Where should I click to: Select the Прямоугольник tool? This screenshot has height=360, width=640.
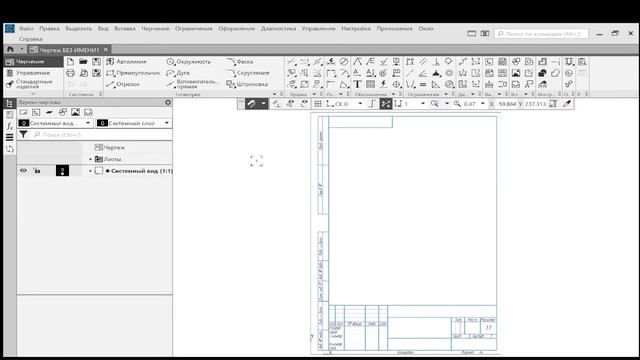tap(133, 73)
